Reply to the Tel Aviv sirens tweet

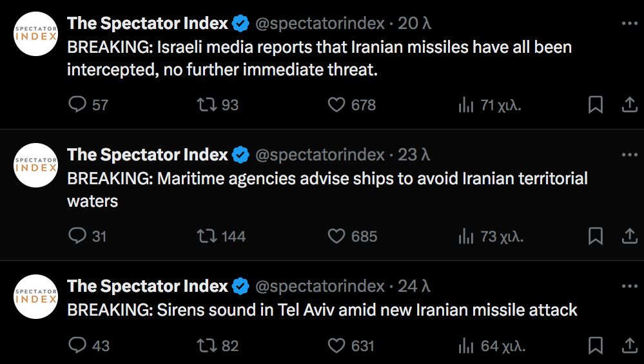tap(77, 345)
